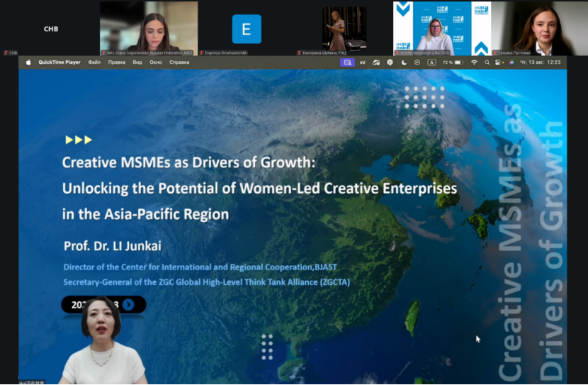Image resolution: width=588 pixels, height=385 pixels.
Task: Open the Apple menu
Action: click(x=28, y=62)
